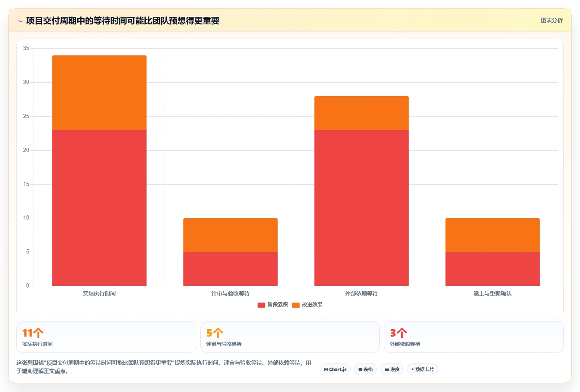Click the lightning icon beside the title
This screenshot has width=580, height=392.
pos(20,21)
